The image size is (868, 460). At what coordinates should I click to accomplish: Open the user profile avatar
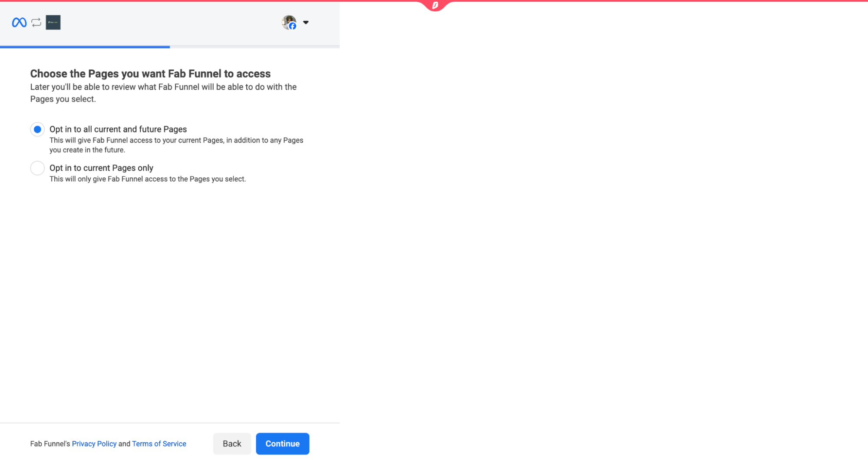(x=288, y=21)
